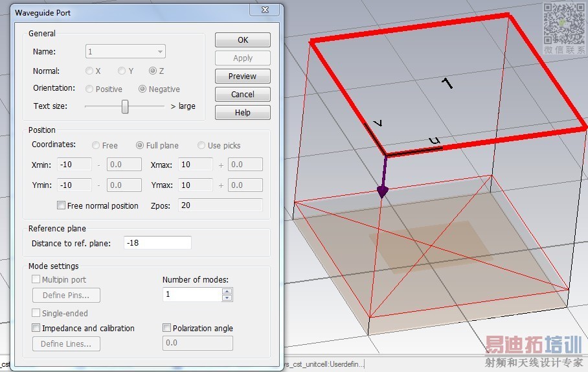Enable Free normal position checkbox
This screenshot has height=372, width=588.
click(61, 205)
